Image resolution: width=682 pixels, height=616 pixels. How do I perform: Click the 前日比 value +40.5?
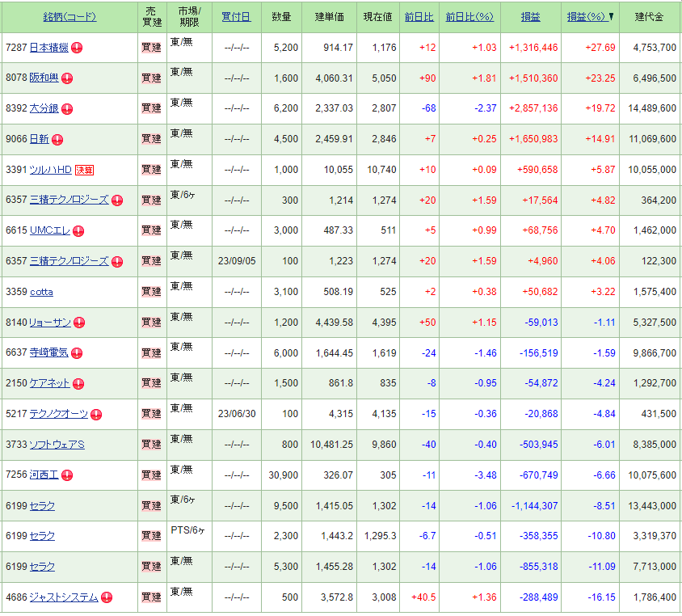(x=423, y=597)
